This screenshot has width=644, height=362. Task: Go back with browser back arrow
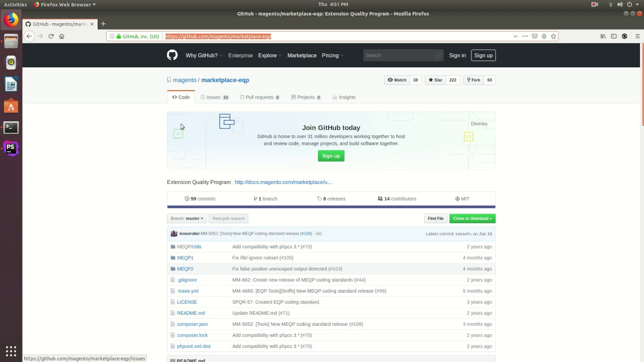coord(29,36)
